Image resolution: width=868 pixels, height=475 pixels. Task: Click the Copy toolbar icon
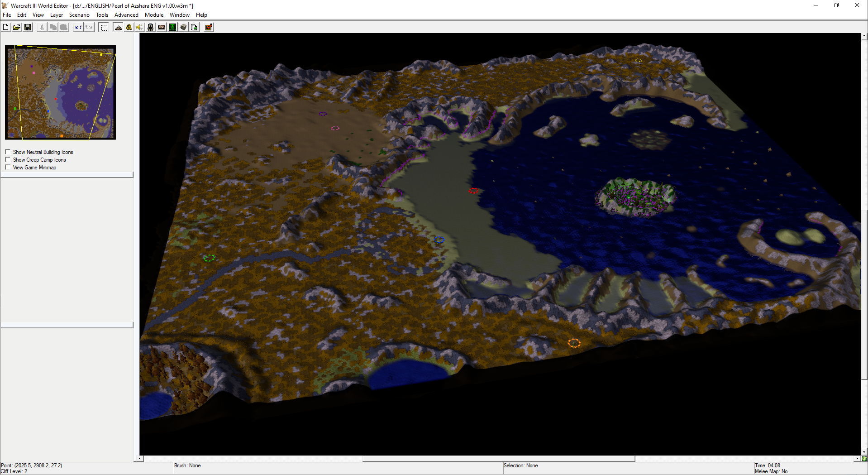tap(53, 27)
